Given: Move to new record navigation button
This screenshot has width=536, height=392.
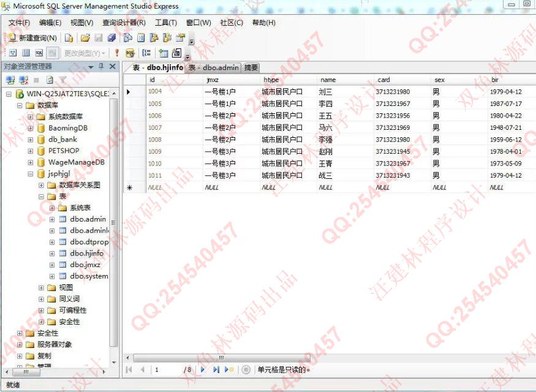Looking at the screenshot, I should pos(229,369).
